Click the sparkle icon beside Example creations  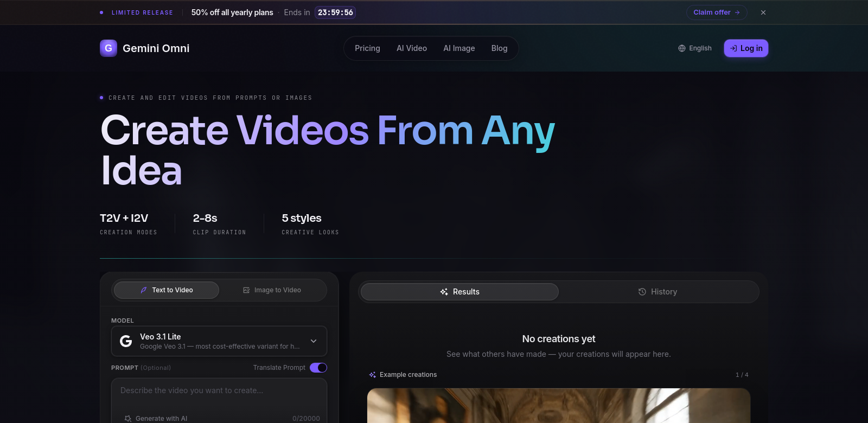point(373,375)
